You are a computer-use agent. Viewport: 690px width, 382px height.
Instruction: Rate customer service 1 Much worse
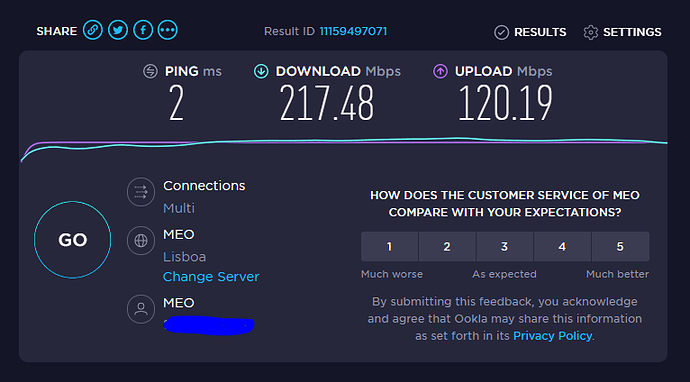point(389,246)
